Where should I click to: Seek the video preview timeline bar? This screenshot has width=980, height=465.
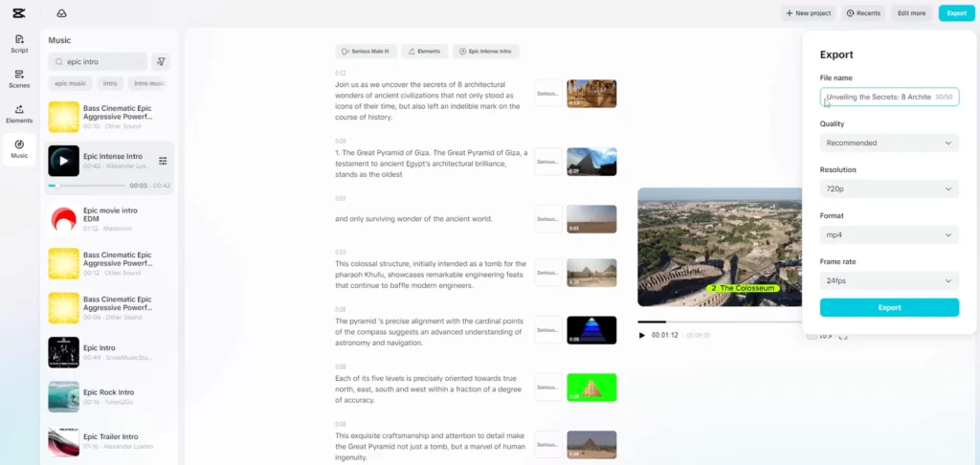pos(720,321)
